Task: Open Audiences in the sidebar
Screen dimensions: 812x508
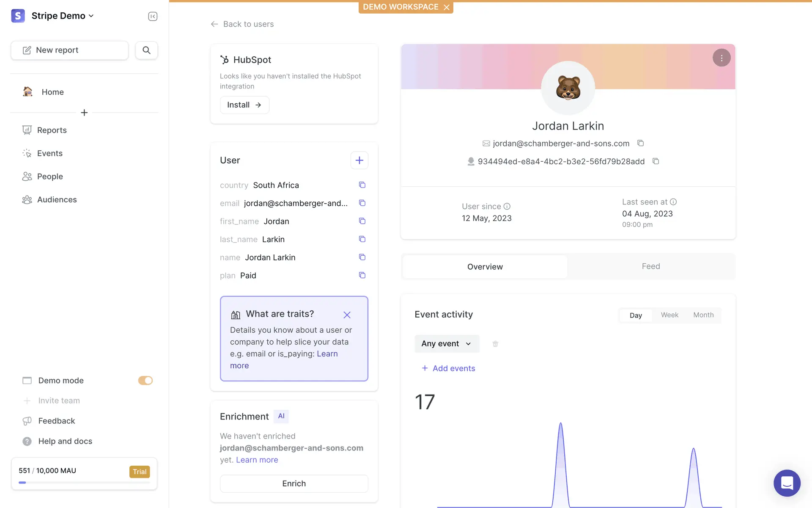Action: [x=57, y=200]
